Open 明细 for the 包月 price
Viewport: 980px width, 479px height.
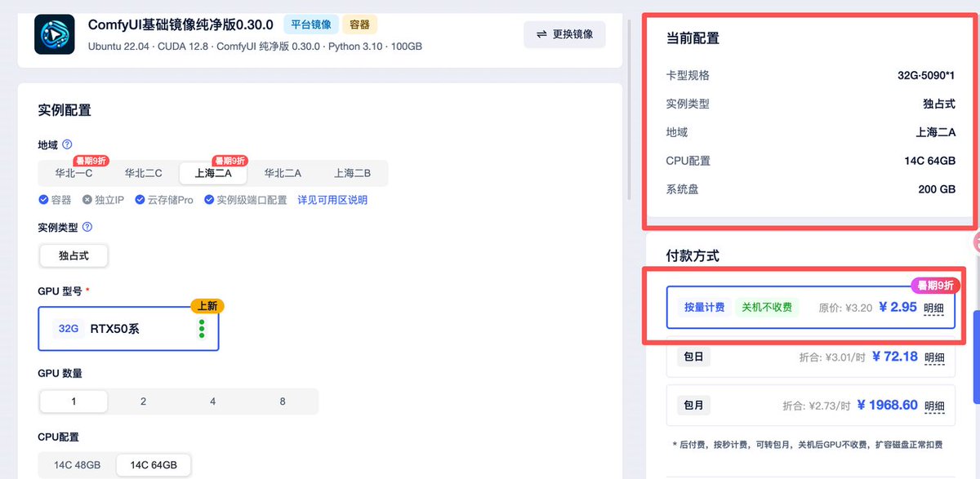coord(934,406)
